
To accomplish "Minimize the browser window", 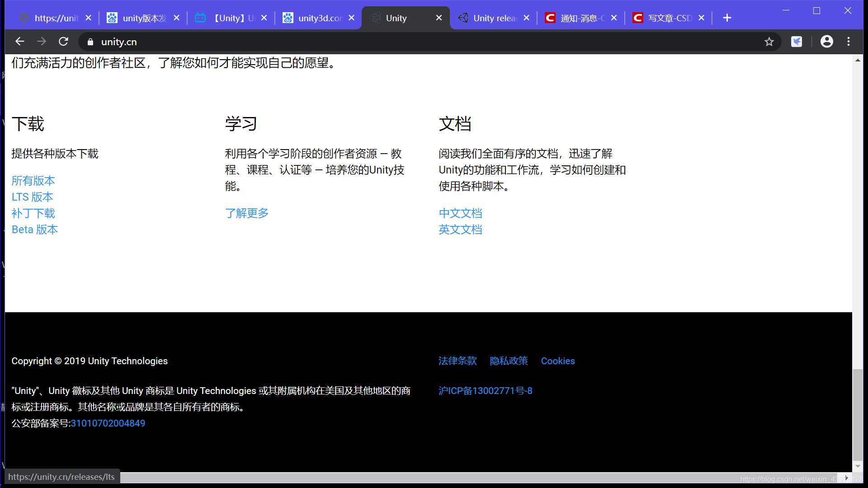I will (786, 10).
